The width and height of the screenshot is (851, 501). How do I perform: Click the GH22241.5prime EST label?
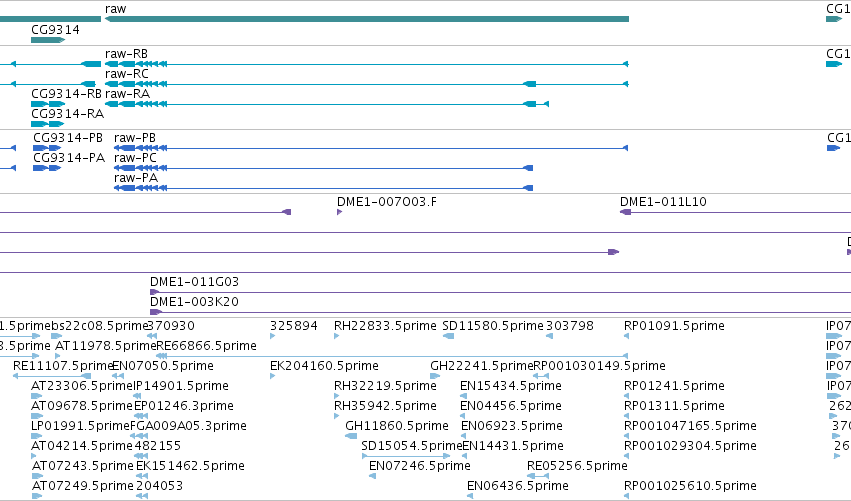point(482,366)
